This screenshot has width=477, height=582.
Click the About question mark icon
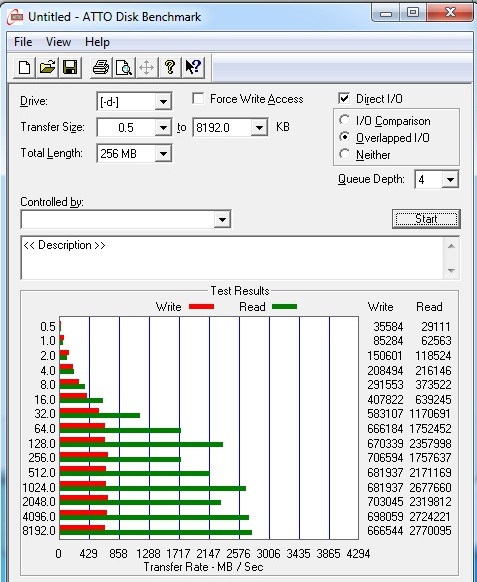[170, 68]
